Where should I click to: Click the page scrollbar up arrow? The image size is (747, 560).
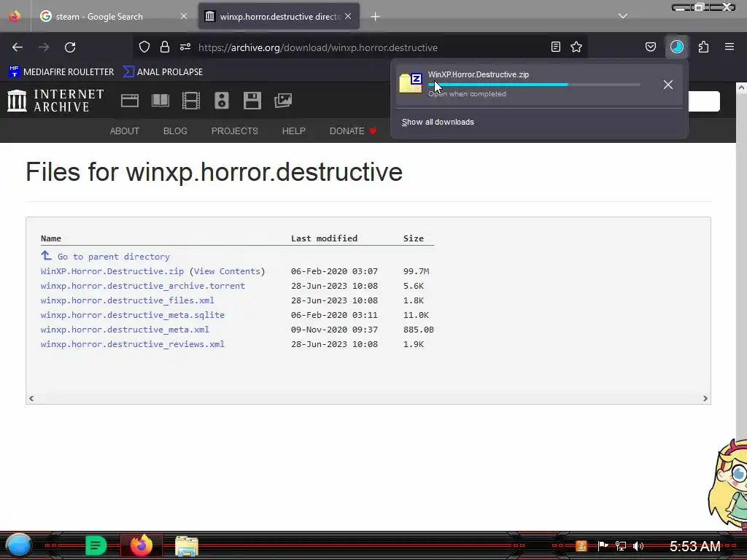pos(741,87)
